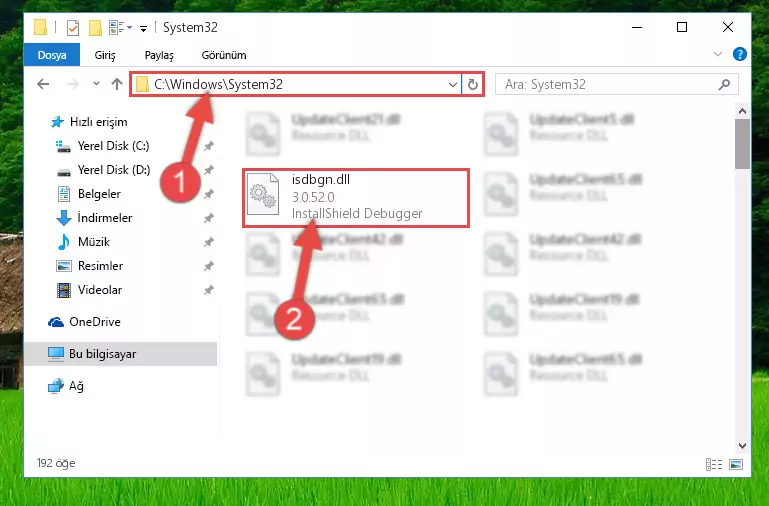Click the pin icon beside Yerel Disk (C:)
Viewport: 769px width, 506px height.
point(208,146)
